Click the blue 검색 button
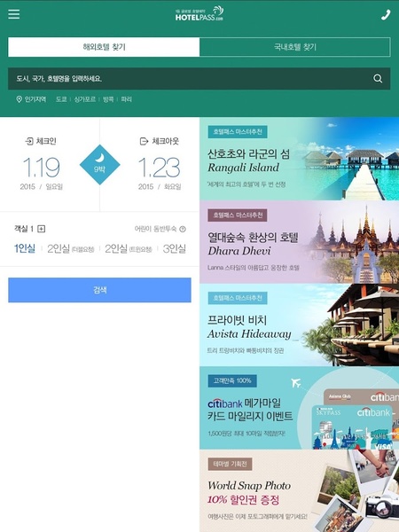This screenshot has height=532, width=399. click(x=99, y=290)
